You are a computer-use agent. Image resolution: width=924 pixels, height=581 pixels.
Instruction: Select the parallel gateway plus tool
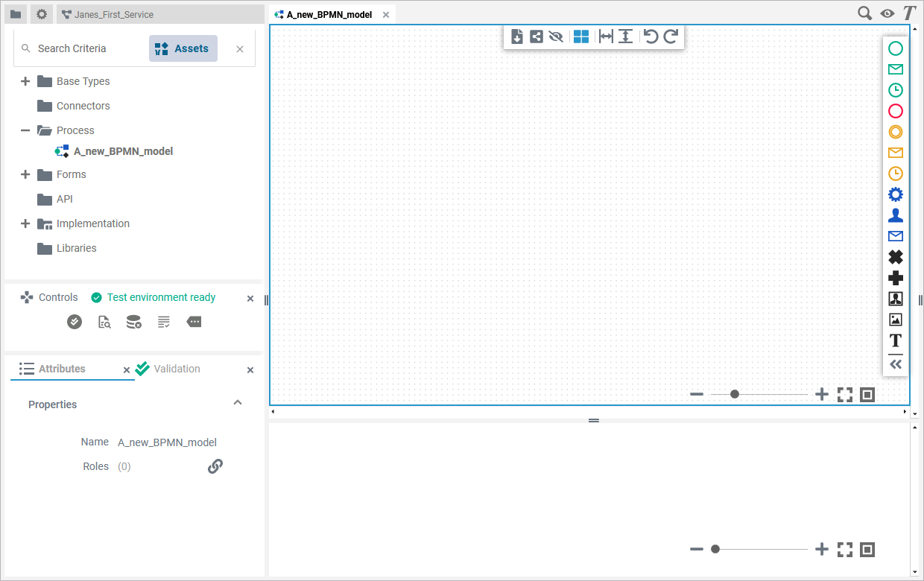[x=896, y=277]
